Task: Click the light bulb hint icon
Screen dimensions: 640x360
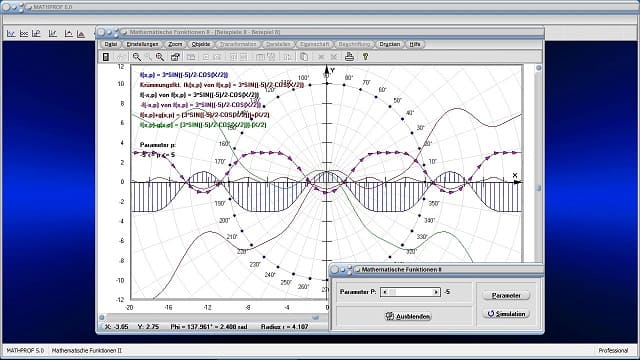Action: point(365,57)
